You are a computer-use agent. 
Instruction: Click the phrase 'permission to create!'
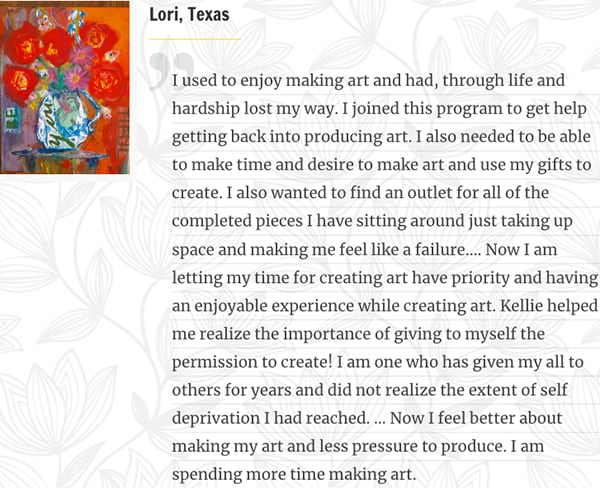[252, 362]
